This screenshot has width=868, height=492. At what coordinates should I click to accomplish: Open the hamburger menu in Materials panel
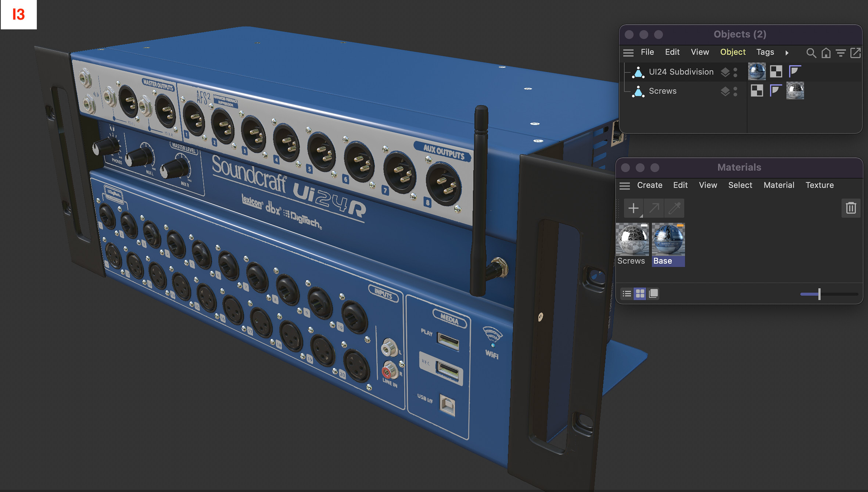coord(625,186)
